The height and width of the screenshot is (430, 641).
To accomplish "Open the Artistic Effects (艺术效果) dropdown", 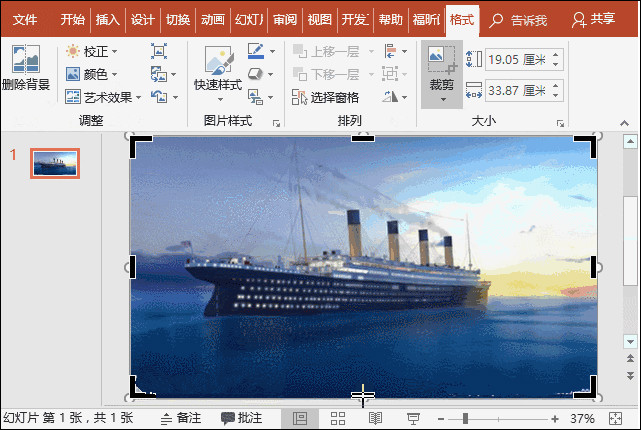I will pyautogui.click(x=103, y=97).
